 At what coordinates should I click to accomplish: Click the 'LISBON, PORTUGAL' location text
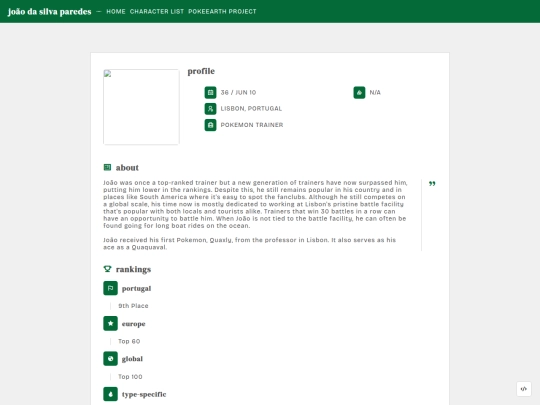(x=251, y=108)
